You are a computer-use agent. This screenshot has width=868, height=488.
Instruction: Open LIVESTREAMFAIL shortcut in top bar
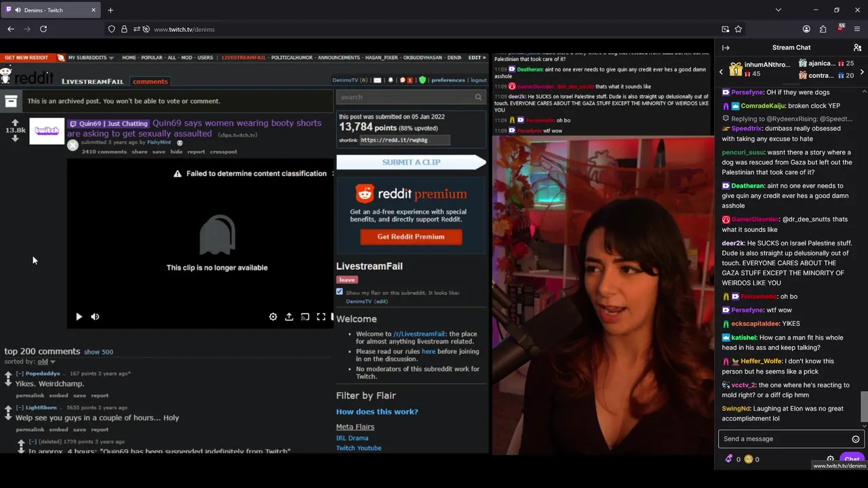pos(243,58)
